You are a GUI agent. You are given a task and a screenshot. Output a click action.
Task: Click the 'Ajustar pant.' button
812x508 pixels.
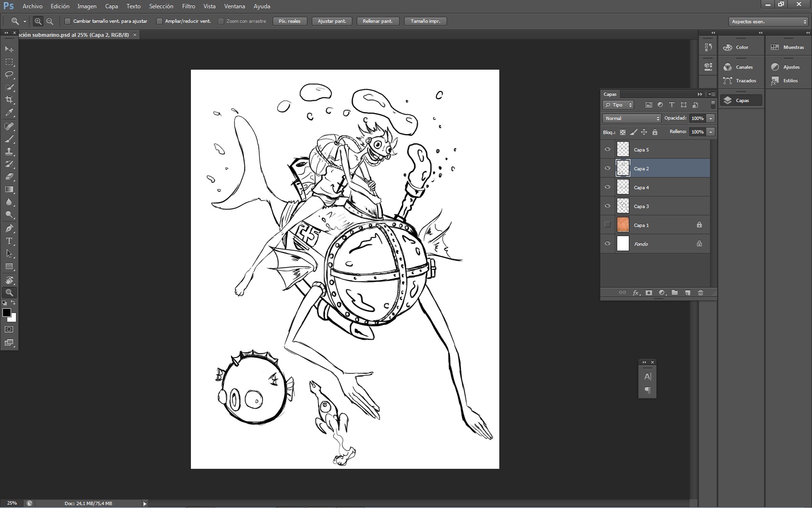click(332, 21)
